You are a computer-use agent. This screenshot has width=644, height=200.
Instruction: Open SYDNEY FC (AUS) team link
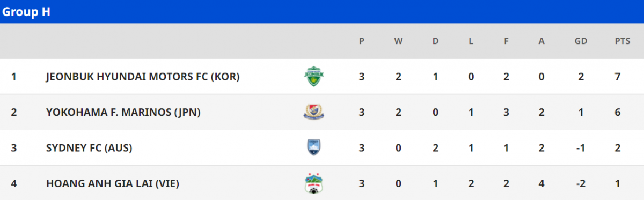89,147
